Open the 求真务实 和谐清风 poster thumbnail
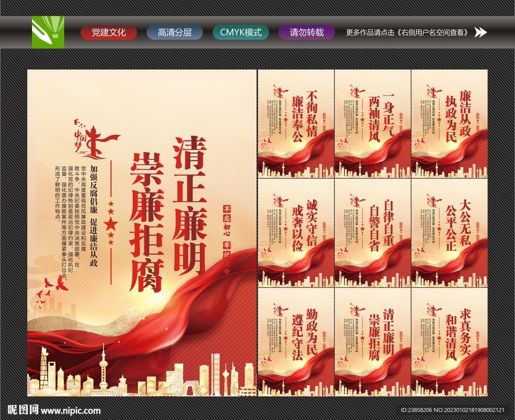 click(x=449, y=342)
